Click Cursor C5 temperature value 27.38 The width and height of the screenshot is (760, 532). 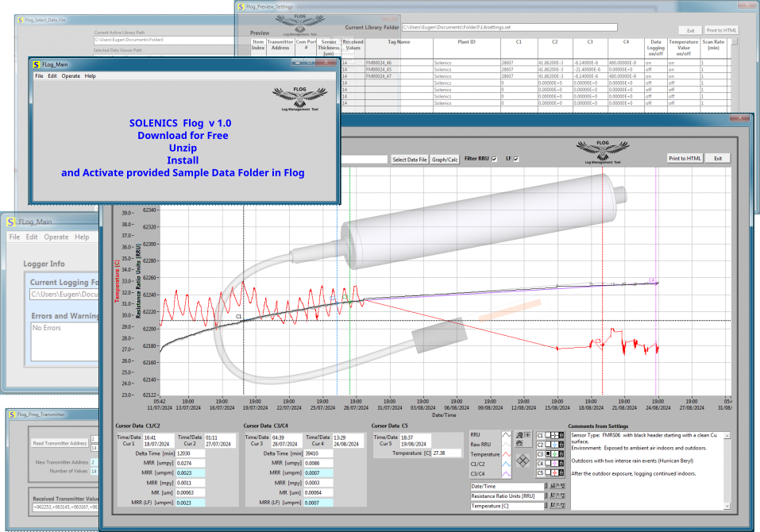(x=446, y=453)
